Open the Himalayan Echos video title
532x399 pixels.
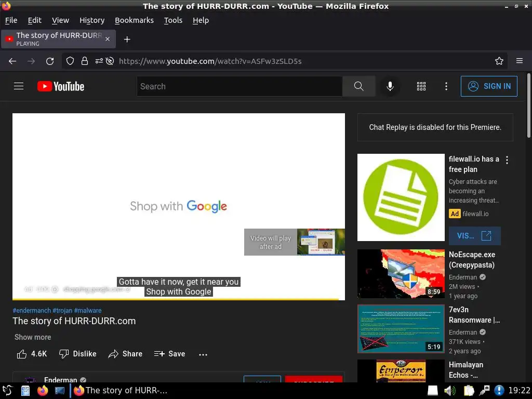tap(466, 370)
